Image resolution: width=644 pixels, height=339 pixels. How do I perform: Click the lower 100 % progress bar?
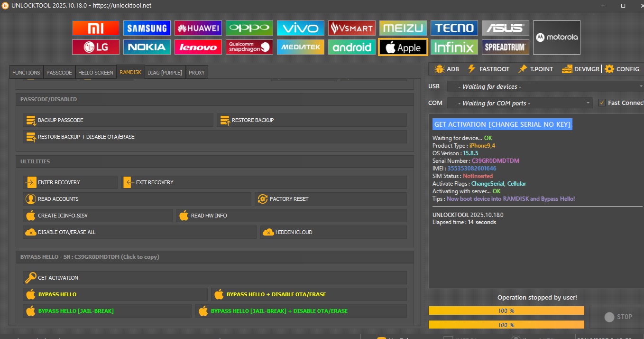506,325
